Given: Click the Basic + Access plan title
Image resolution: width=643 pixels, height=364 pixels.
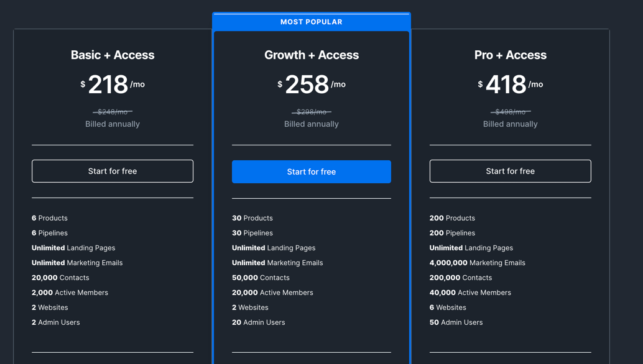Looking at the screenshot, I should pos(113,55).
